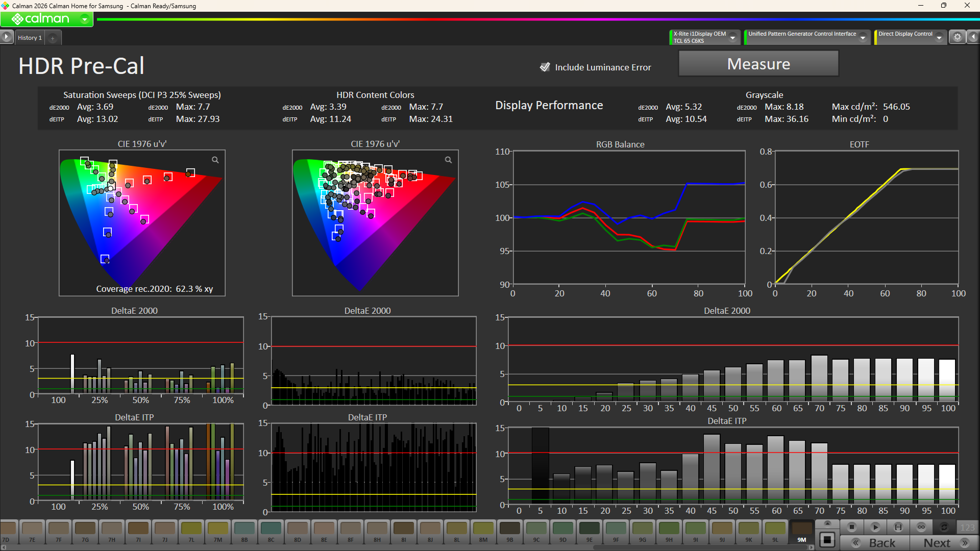Image resolution: width=980 pixels, height=551 pixels.
Task: Click the magnifier on HDR Content Colors chart
Action: click(448, 160)
